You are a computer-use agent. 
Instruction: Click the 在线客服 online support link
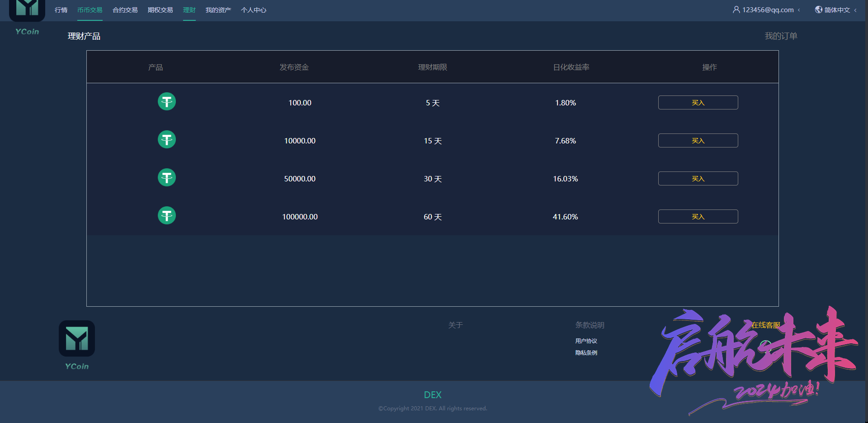click(765, 325)
